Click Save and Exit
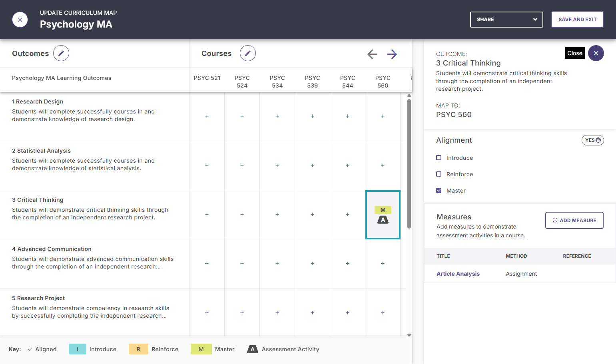 [x=577, y=20]
